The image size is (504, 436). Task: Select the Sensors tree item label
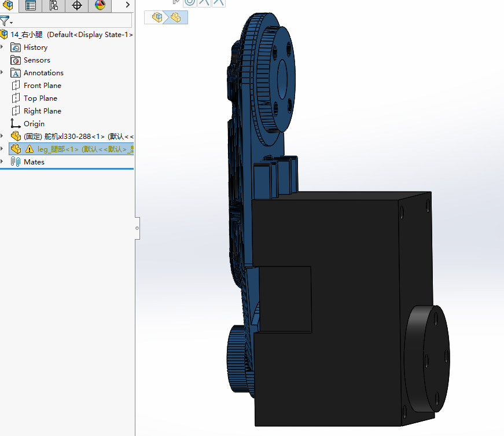(37, 60)
